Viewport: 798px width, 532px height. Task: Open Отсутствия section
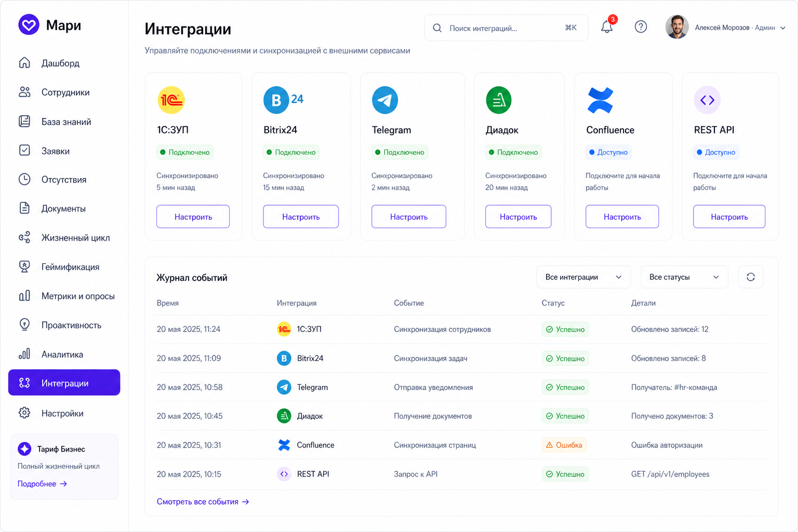click(x=64, y=179)
